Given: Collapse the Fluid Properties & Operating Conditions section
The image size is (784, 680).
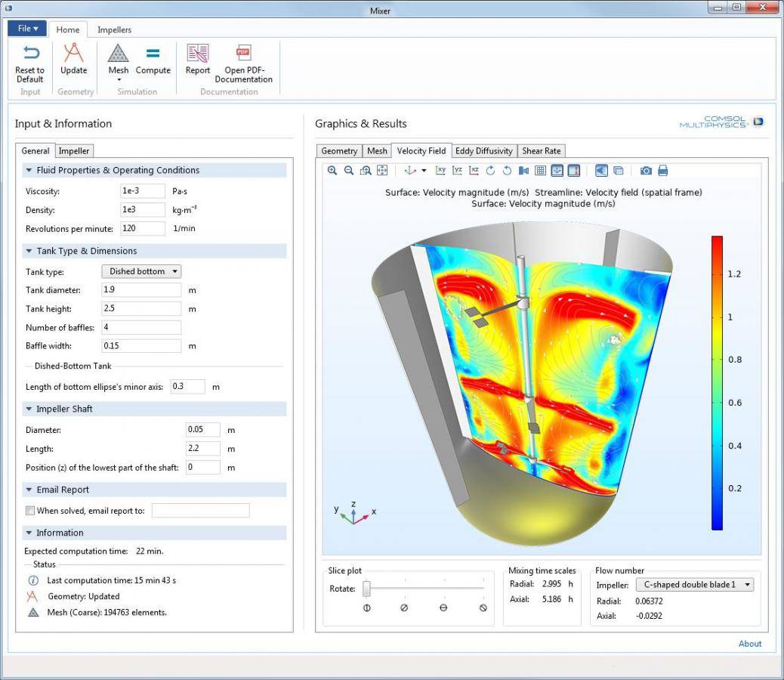Looking at the screenshot, I should click(x=30, y=170).
